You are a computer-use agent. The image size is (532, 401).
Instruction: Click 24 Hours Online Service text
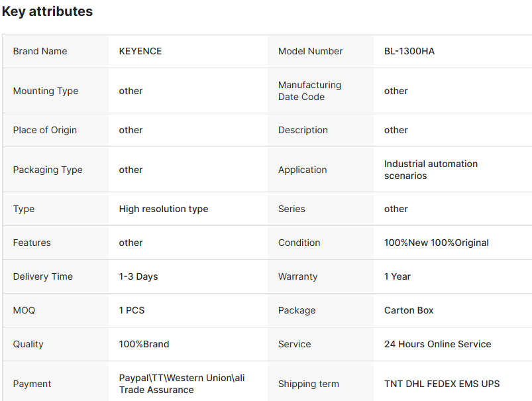click(437, 344)
